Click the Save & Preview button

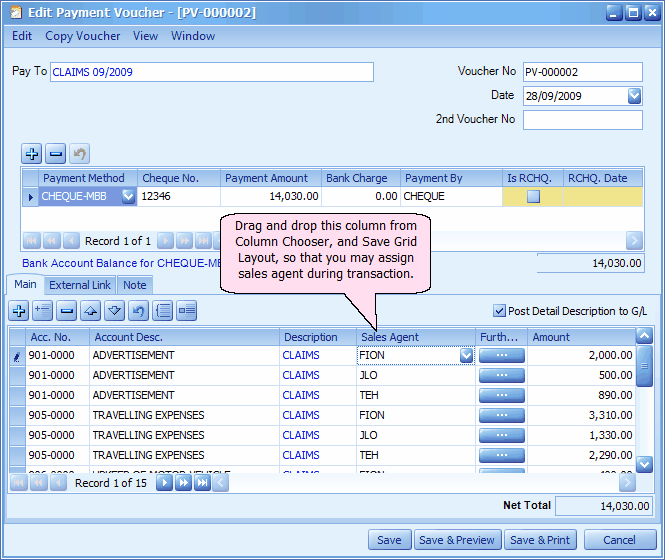456,540
